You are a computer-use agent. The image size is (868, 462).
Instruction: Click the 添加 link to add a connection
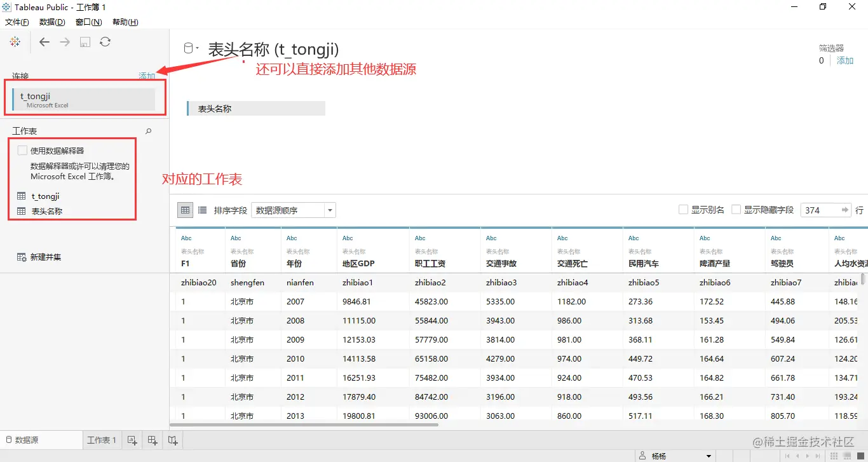tap(147, 76)
